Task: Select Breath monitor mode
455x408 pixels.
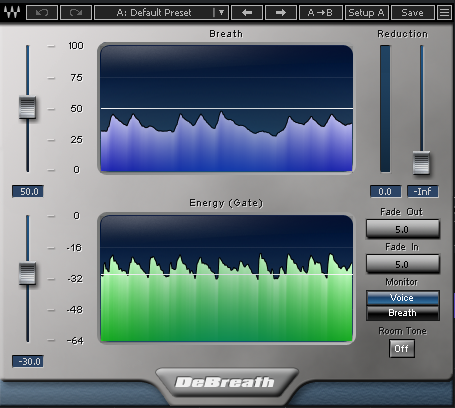Action: pos(403,313)
